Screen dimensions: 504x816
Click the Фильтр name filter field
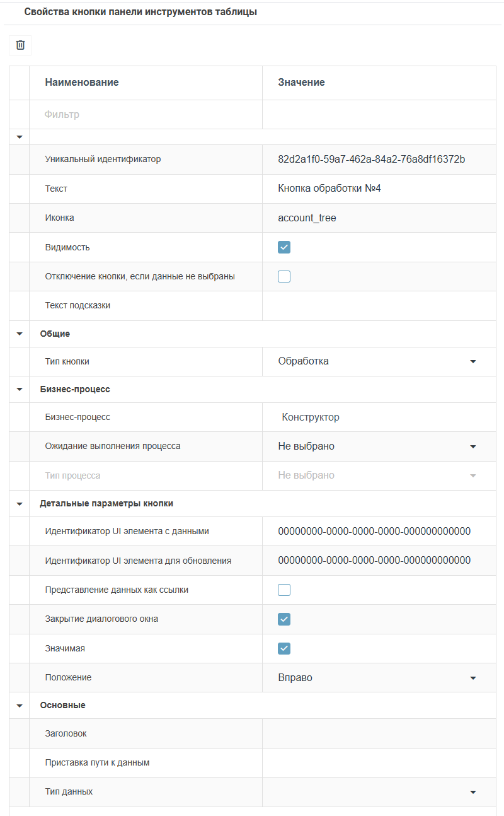(145, 115)
